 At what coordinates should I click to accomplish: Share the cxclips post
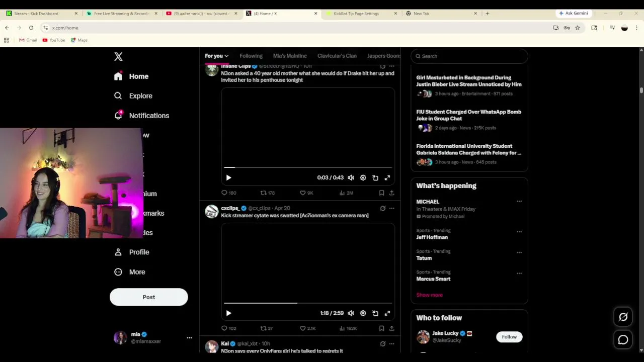click(391, 328)
